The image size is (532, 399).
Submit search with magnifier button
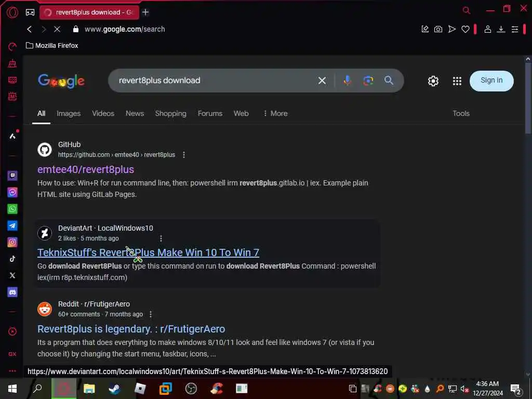click(389, 81)
